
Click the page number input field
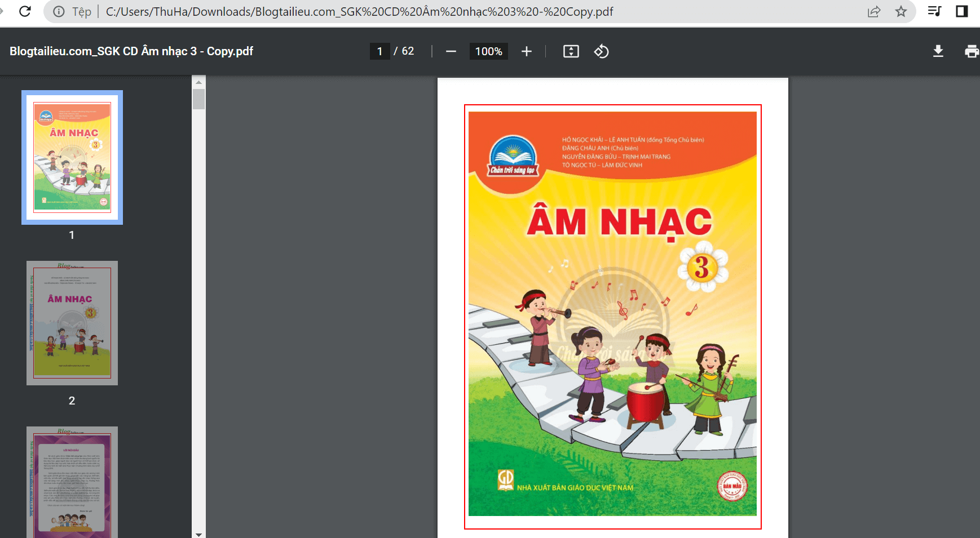point(380,51)
